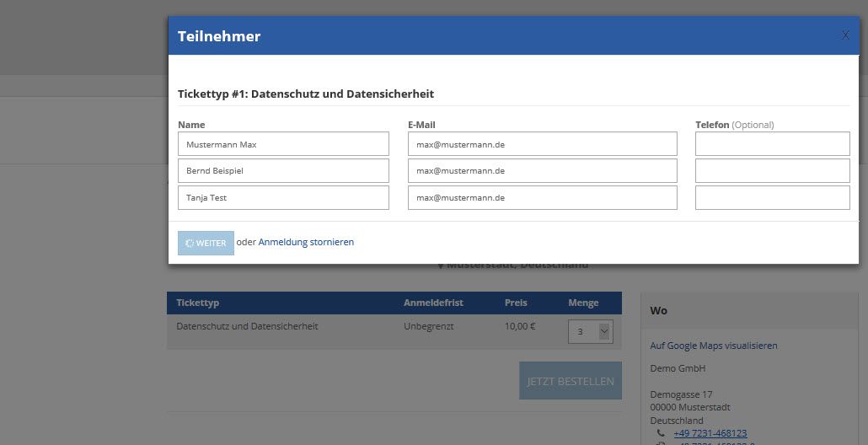Click the Teilnehmer dialog title
This screenshot has width=868, height=445.
pyautogui.click(x=218, y=36)
